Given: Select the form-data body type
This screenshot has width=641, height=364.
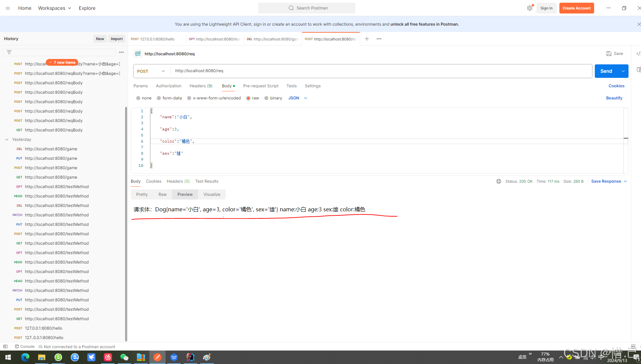Looking at the screenshot, I should tap(159, 98).
